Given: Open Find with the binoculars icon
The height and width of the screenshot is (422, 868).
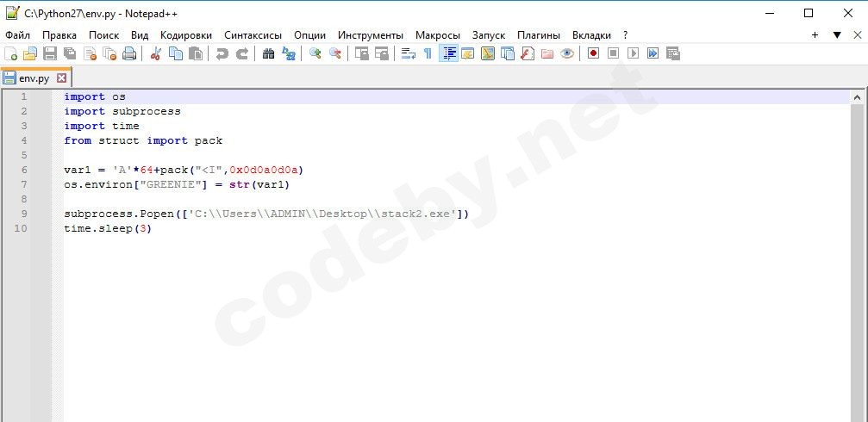Looking at the screenshot, I should pyautogui.click(x=268, y=53).
